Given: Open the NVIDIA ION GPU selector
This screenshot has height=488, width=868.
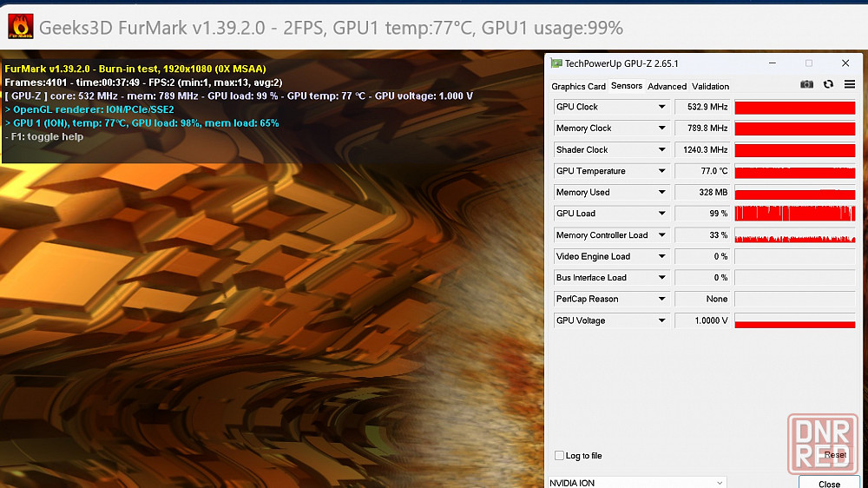Looking at the screenshot, I should (x=637, y=483).
